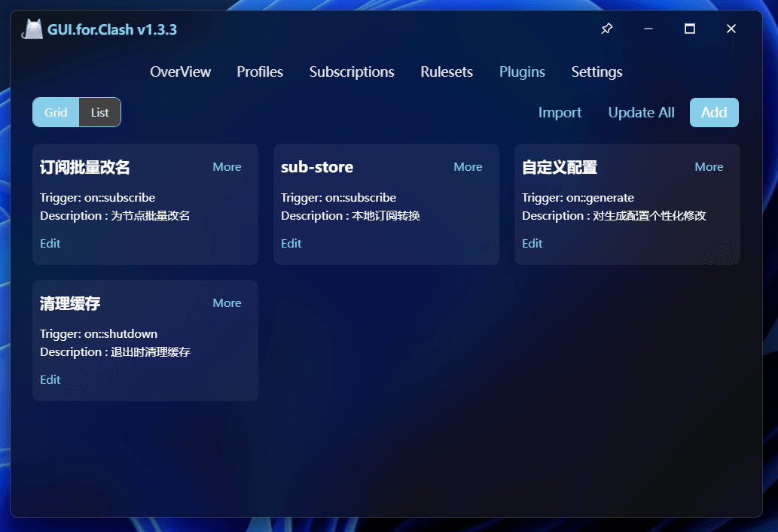
Task: Add a new plugin
Action: 714,113
